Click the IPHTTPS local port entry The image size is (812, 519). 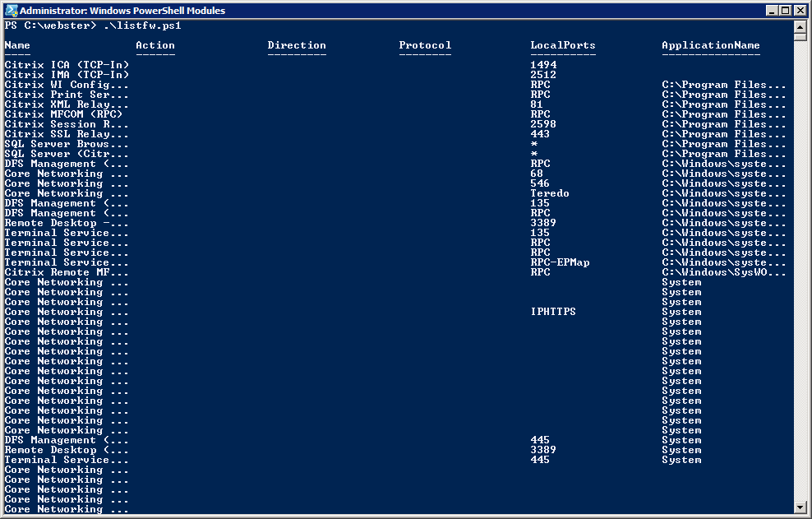click(x=553, y=312)
